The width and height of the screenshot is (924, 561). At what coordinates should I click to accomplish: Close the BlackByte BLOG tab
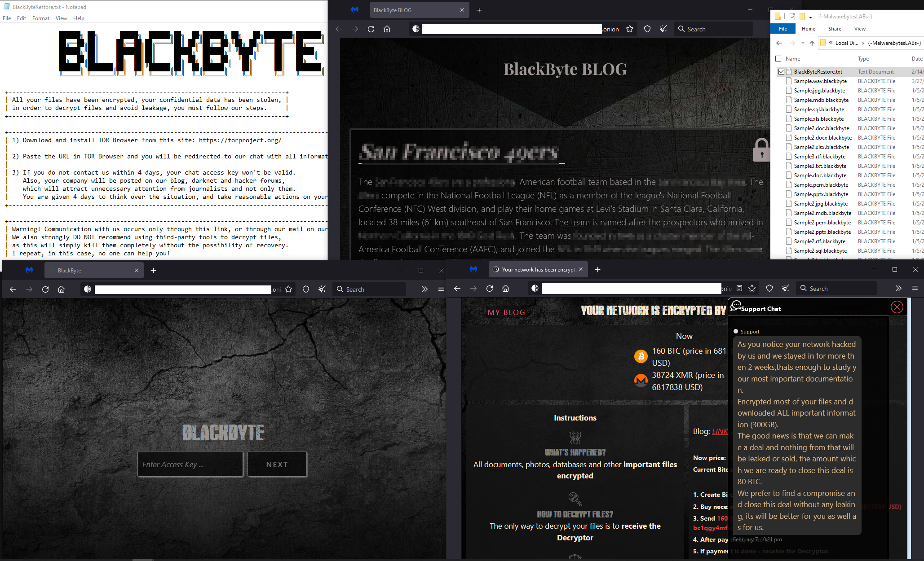click(x=462, y=10)
